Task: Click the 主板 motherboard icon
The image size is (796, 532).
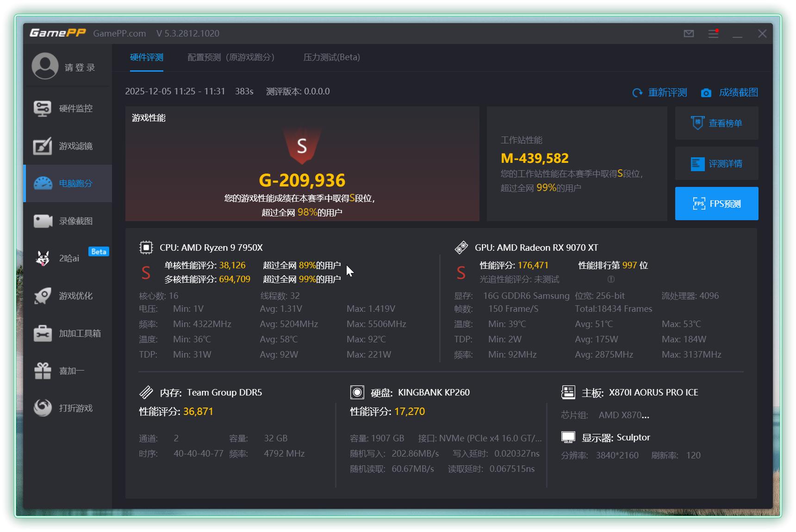Action: pyautogui.click(x=568, y=392)
